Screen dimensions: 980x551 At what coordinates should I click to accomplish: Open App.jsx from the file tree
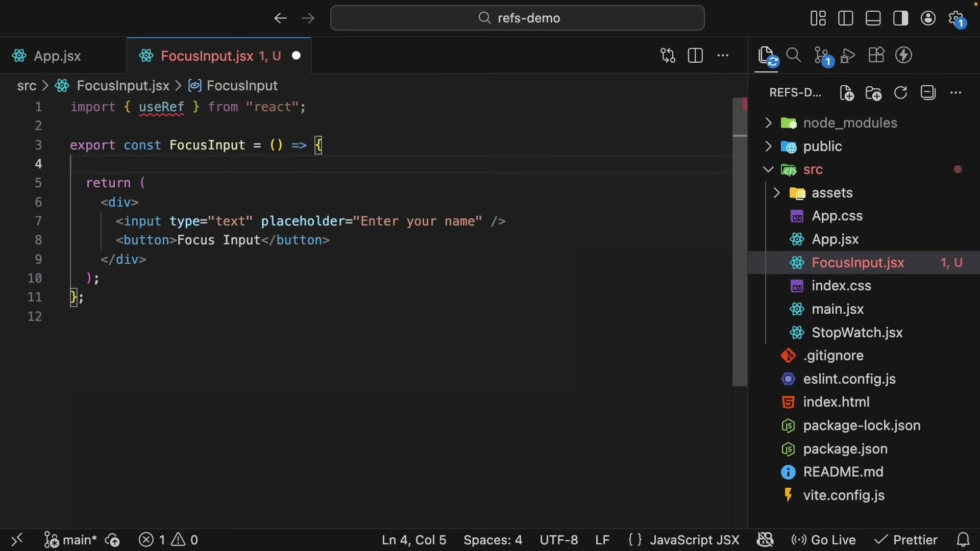click(x=864, y=239)
